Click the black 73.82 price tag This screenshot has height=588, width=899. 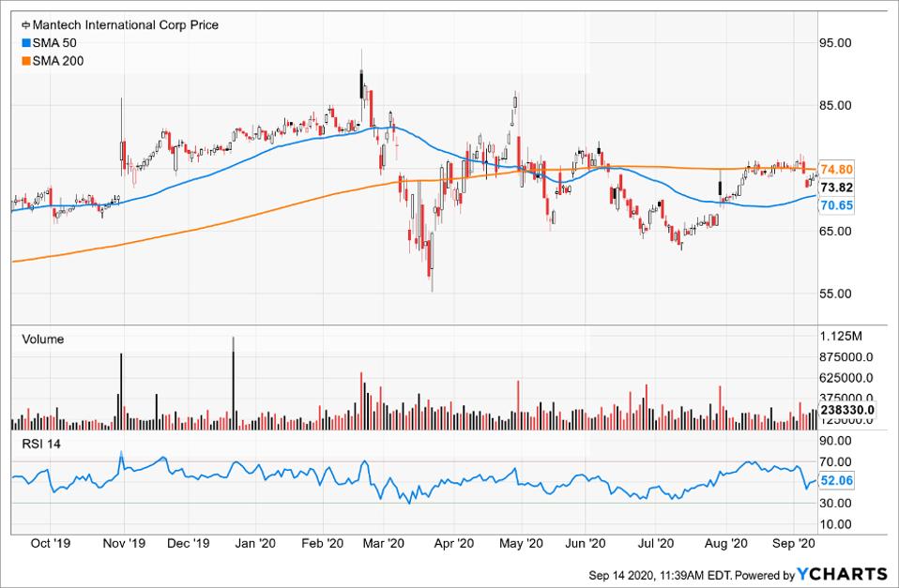837,188
